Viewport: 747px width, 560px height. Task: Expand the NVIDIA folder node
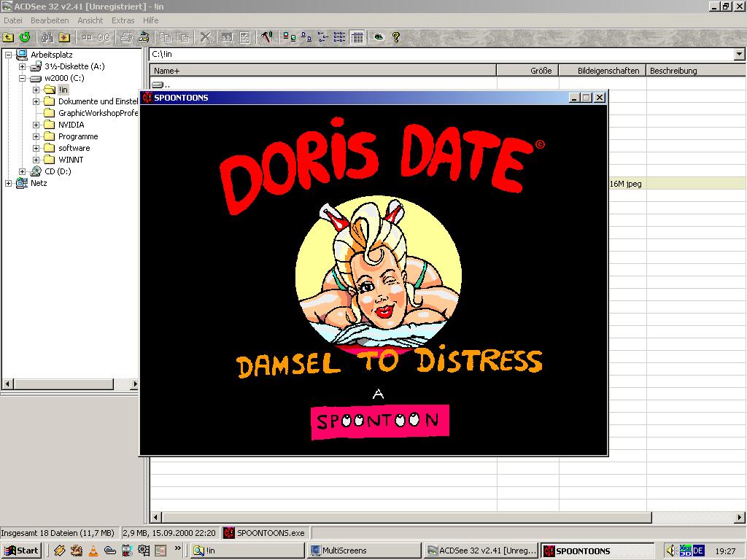pos(36,125)
